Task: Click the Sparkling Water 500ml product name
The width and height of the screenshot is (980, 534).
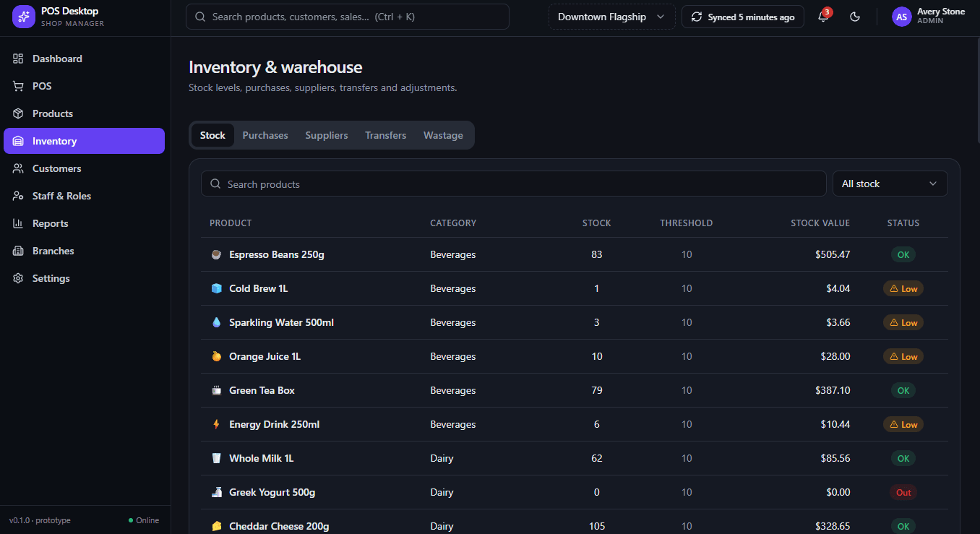Action: point(282,322)
